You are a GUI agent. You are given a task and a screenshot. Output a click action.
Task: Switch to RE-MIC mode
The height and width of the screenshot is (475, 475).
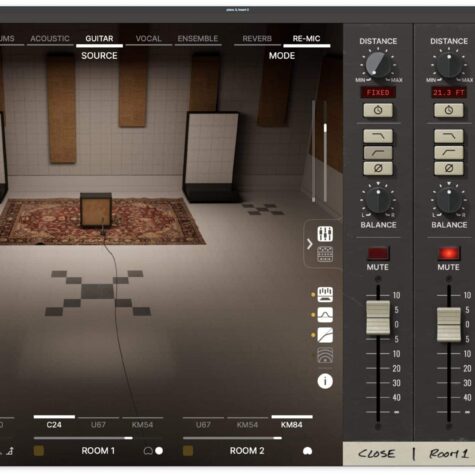[306, 39]
